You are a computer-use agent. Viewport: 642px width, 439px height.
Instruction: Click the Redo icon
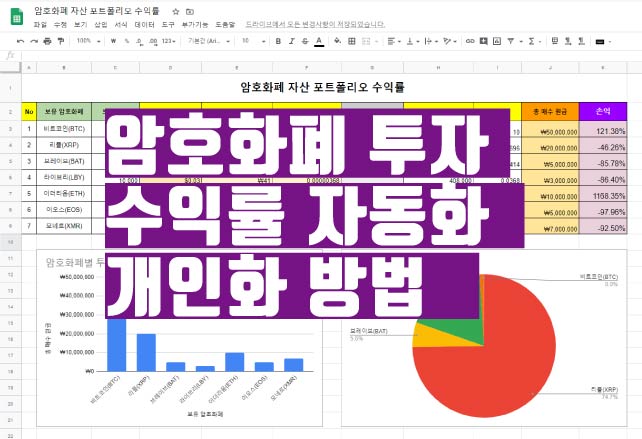(34, 41)
